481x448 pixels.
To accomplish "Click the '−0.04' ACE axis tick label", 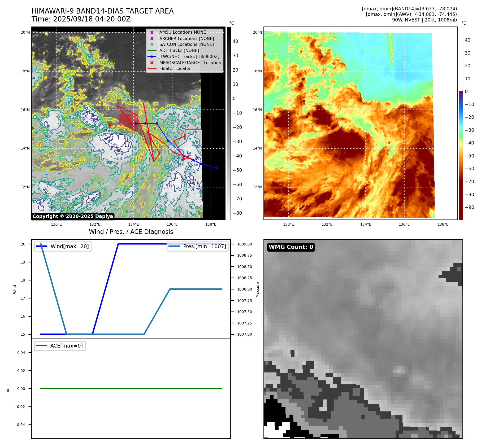I will [20, 425].
